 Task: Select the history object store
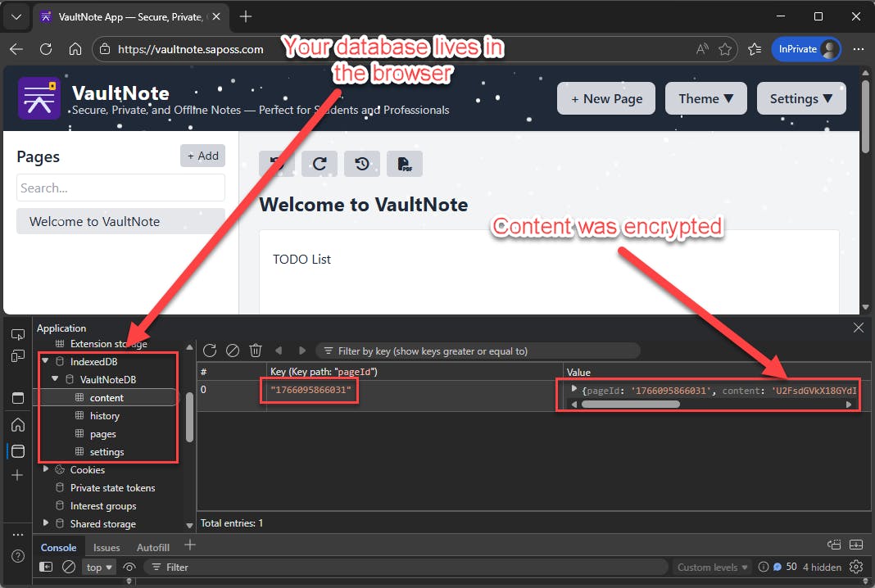tap(105, 416)
